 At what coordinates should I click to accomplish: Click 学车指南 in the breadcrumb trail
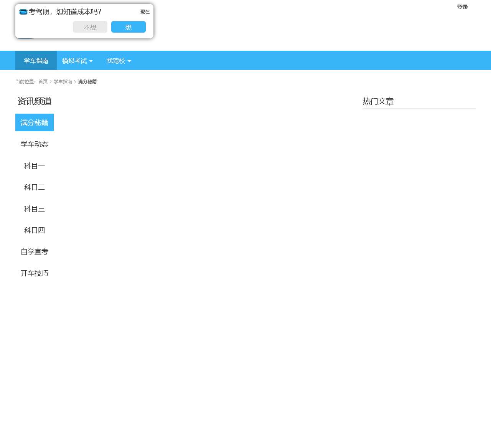click(63, 82)
